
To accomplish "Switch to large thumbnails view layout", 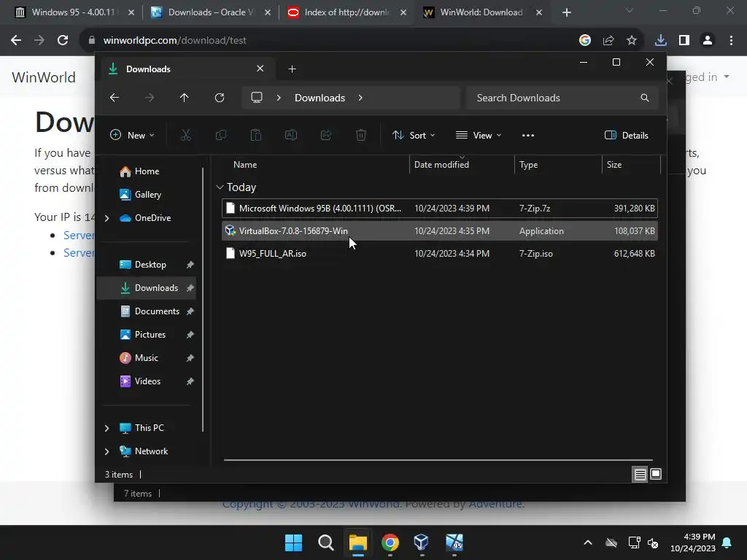I will coord(656,474).
